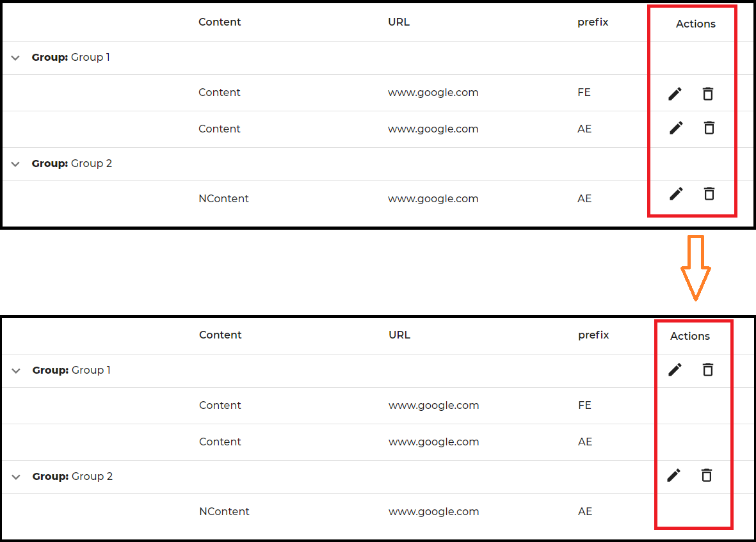Select the edit pencil for the AE Content row
Viewport: 756px width, 542px height.
pyautogui.click(x=676, y=128)
